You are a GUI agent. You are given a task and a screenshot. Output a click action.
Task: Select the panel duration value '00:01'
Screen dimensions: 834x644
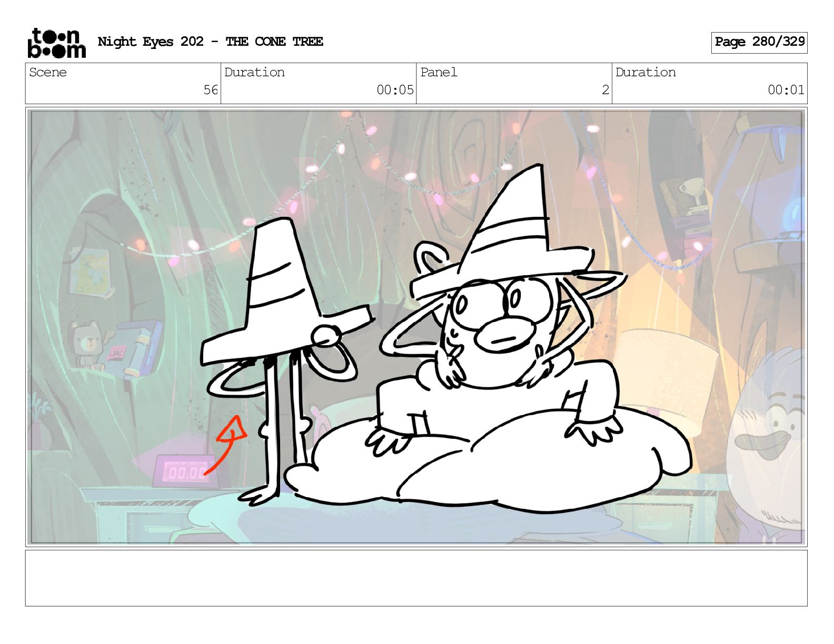[786, 90]
